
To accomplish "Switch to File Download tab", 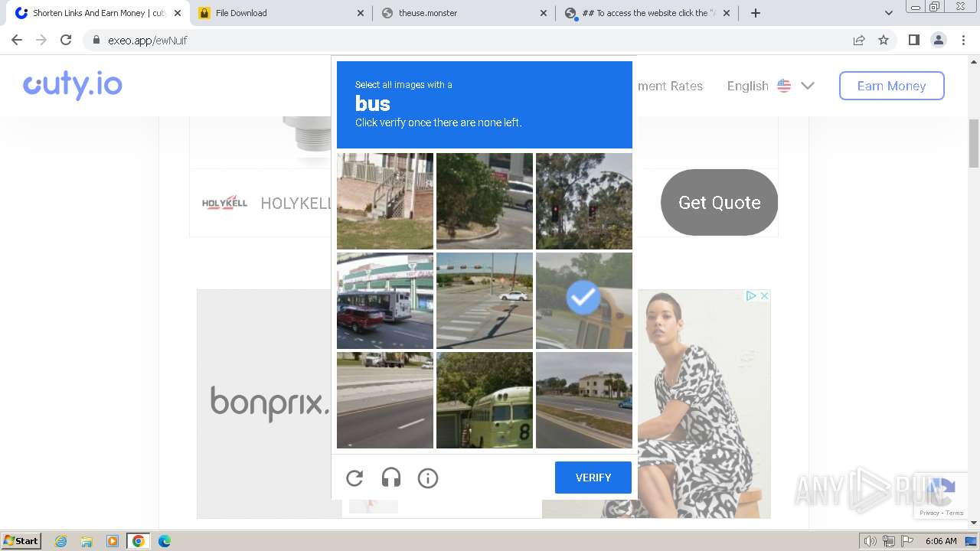I will (x=281, y=13).
